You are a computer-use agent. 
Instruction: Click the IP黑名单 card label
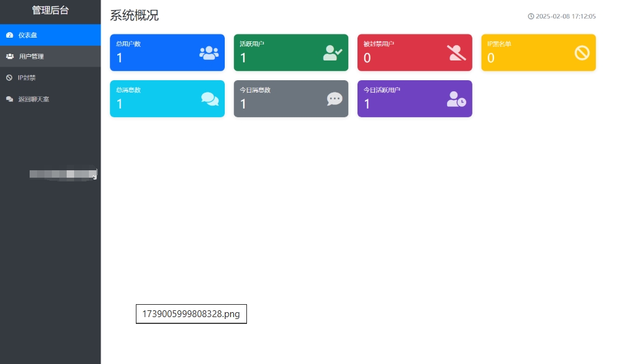coord(499,44)
